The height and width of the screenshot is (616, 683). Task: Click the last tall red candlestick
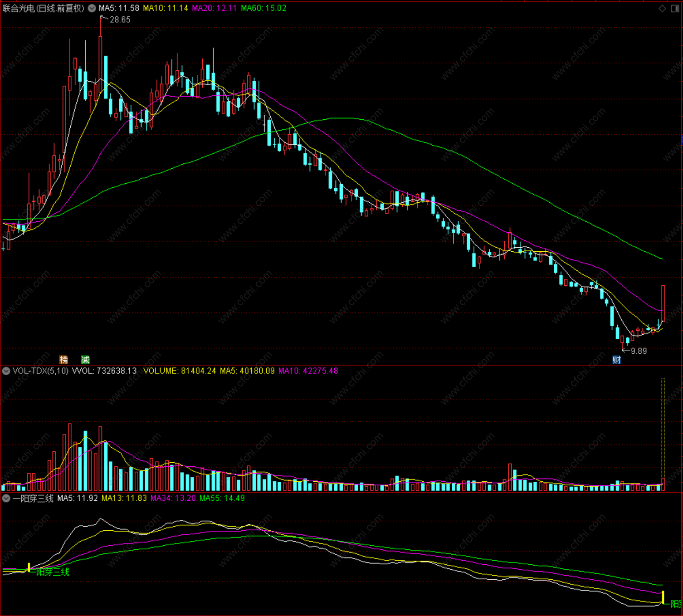(x=663, y=303)
